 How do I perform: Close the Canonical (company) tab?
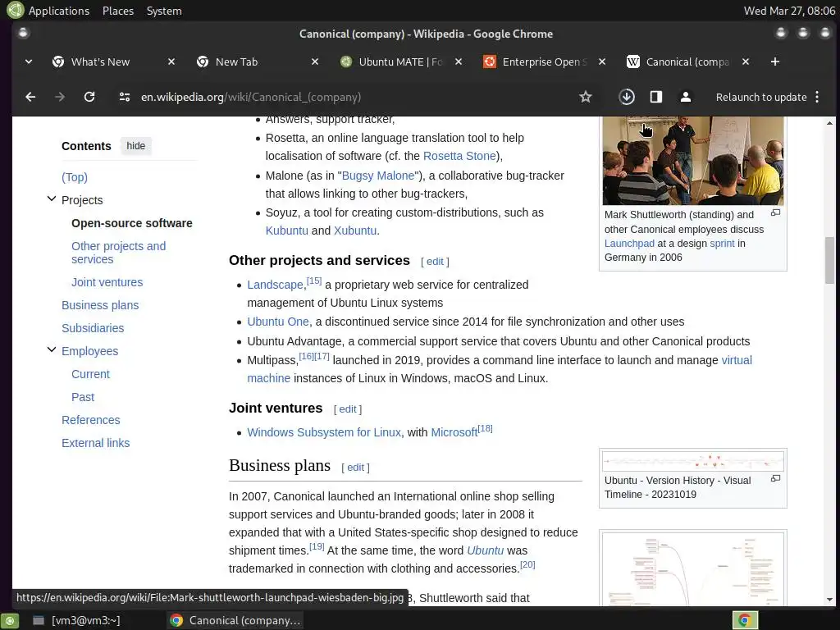click(746, 62)
